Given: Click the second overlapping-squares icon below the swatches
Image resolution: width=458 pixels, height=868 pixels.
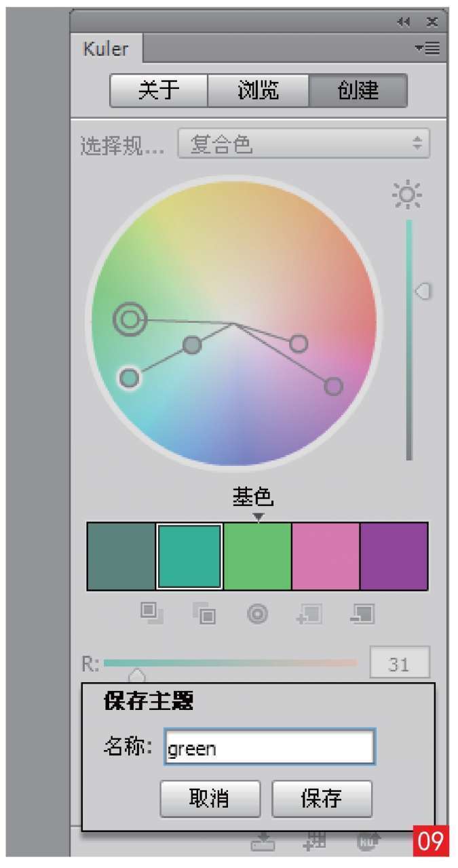Looking at the screenshot, I should point(204,614).
